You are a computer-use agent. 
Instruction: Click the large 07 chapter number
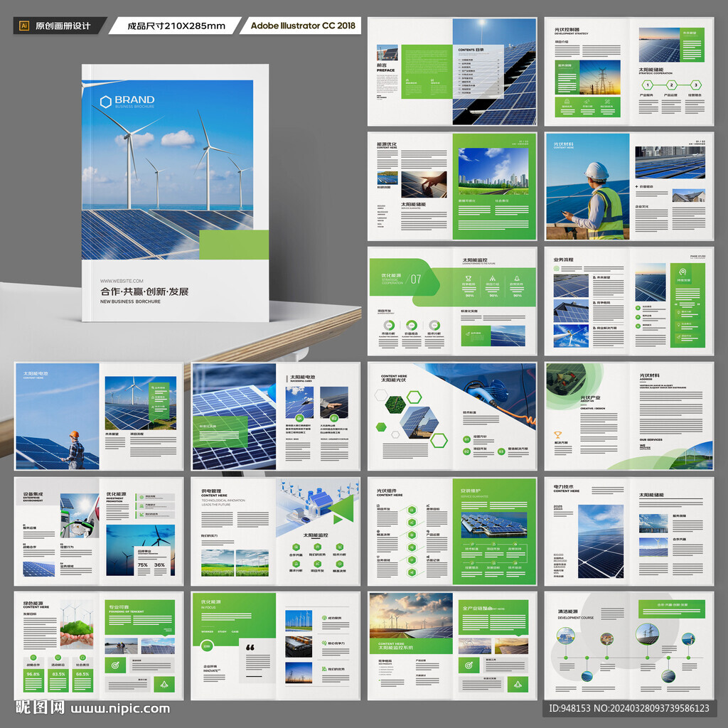click(x=415, y=279)
